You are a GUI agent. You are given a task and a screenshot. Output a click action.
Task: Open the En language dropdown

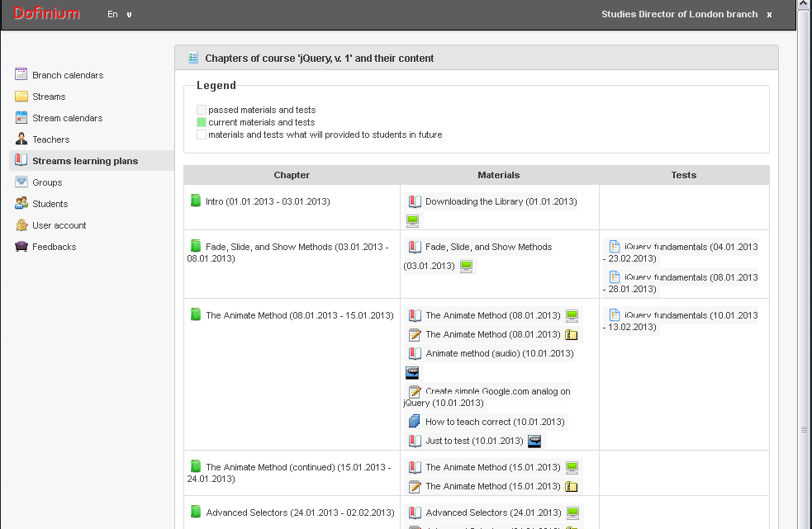pos(120,15)
